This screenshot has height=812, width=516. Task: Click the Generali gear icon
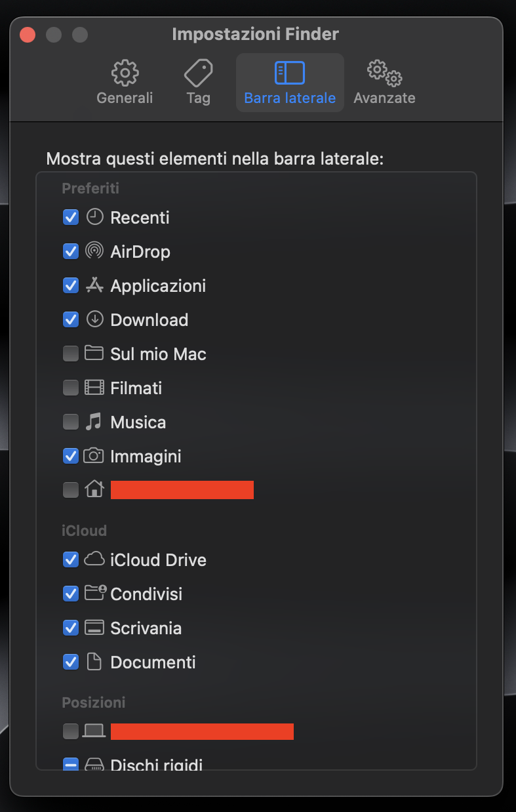[x=124, y=72]
